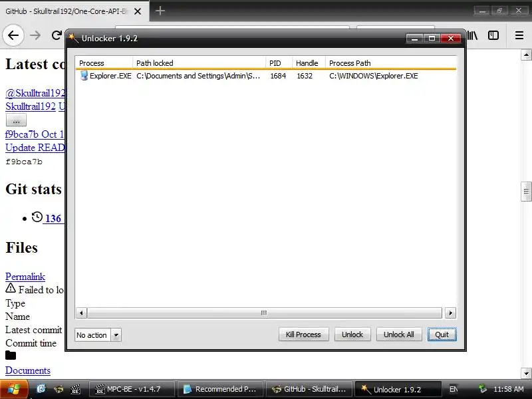Click the Skulltrail192 author link
This screenshot has width=532, height=399.
click(x=31, y=106)
